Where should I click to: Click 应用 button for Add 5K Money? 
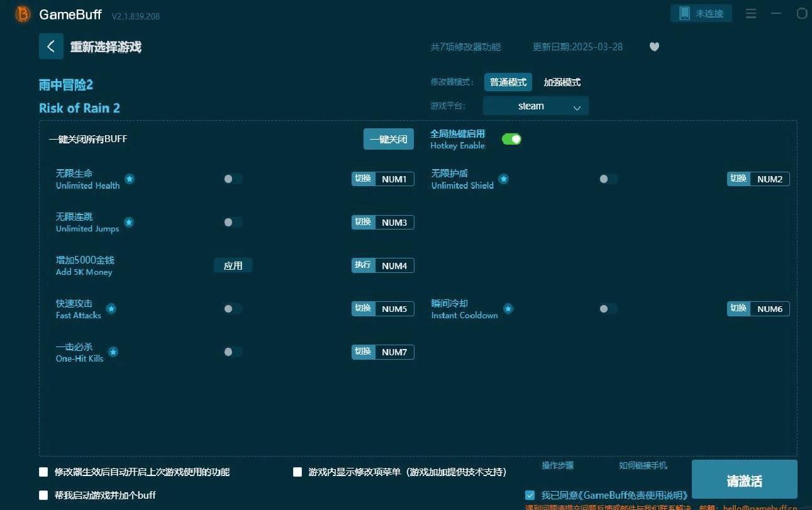click(x=233, y=265)
